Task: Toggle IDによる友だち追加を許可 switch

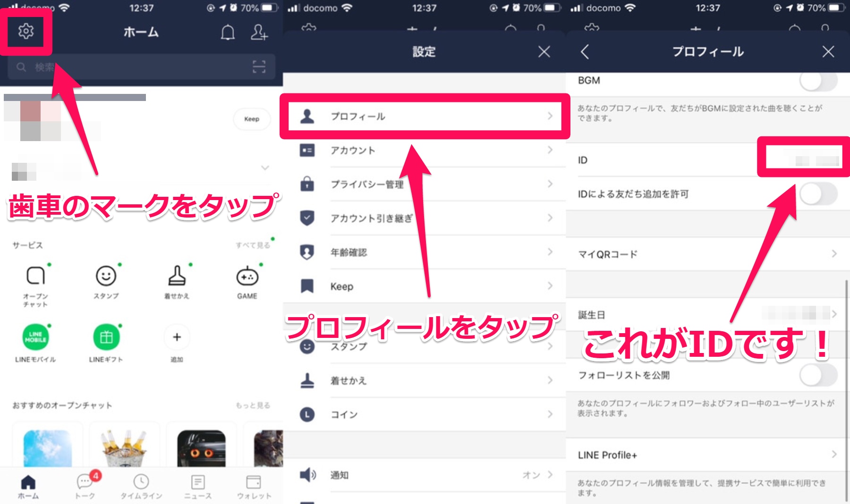Action: (818, 194)
